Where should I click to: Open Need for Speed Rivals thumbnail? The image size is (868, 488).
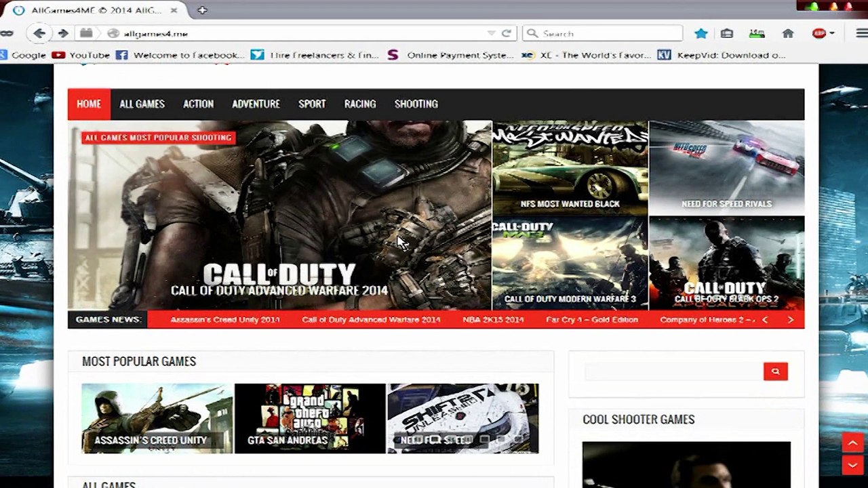(727, 168)
